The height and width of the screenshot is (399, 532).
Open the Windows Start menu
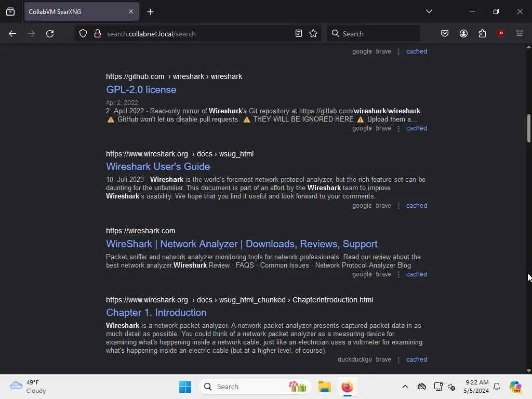click(185, 387)
